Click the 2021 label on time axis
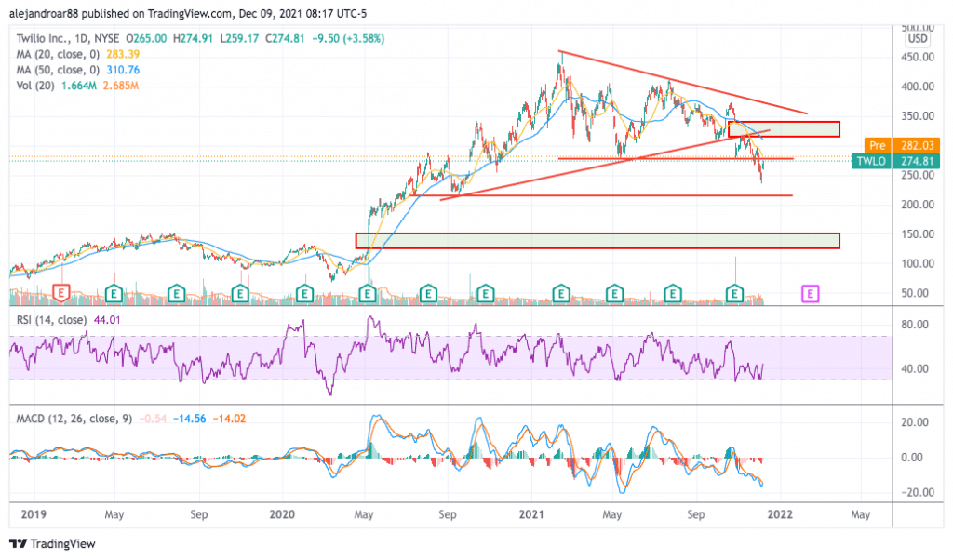The image size is (953, 560). tap(531, 514)
